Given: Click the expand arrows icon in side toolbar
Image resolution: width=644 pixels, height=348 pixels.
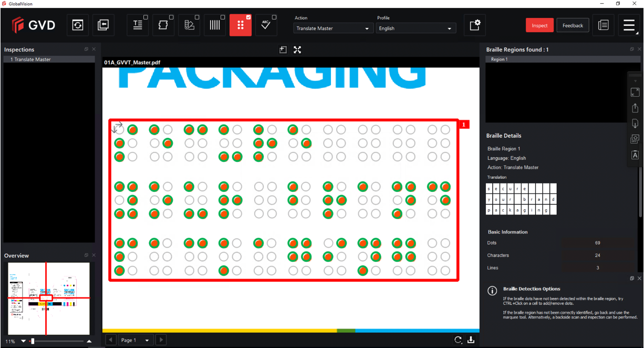Looking at the screenshot, I should [635, 93].
